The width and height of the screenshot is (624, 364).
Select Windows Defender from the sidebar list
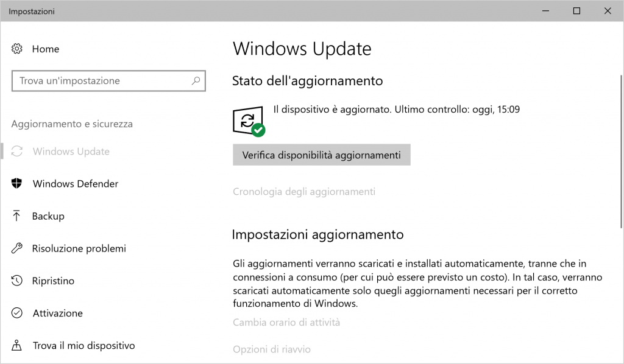coord(76,183)
